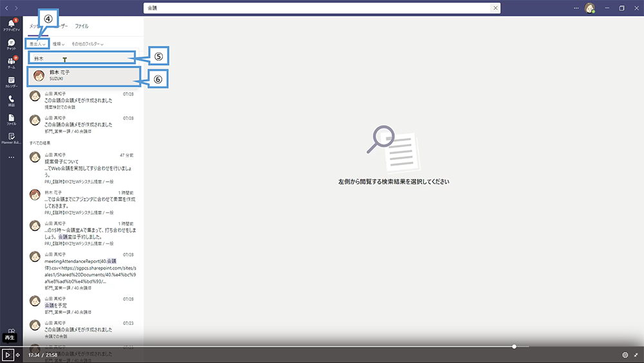
Task: Open the Planner app sidebar icon
Action: tap(11, 138)
